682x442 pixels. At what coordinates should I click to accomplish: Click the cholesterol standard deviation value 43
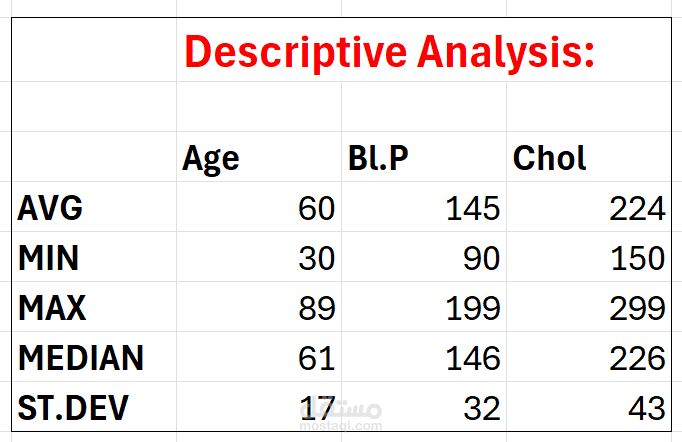[x=645, y=406]
